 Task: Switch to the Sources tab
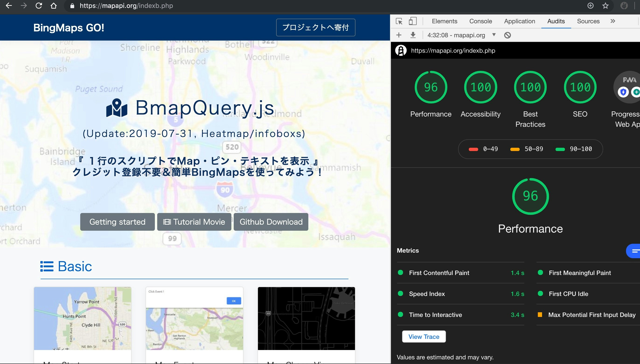click(588, 21)
